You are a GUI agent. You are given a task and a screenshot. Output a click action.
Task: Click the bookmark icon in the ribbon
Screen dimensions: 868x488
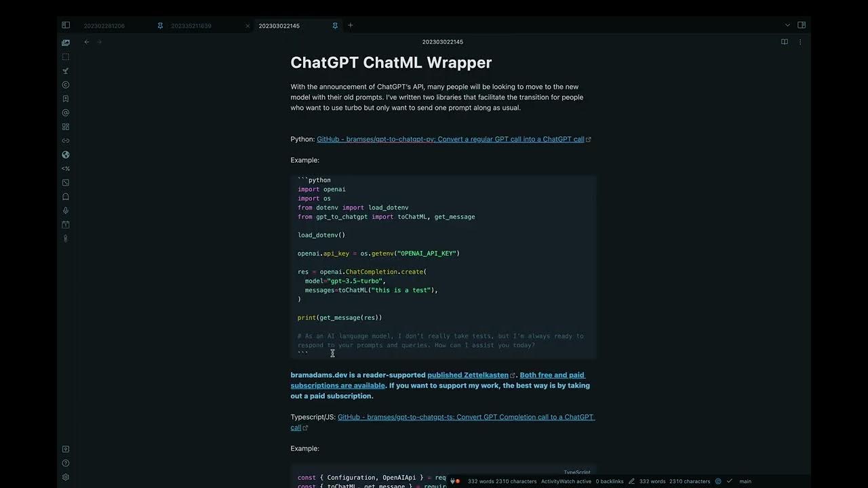pyautogui.click(x=66, y=99)
